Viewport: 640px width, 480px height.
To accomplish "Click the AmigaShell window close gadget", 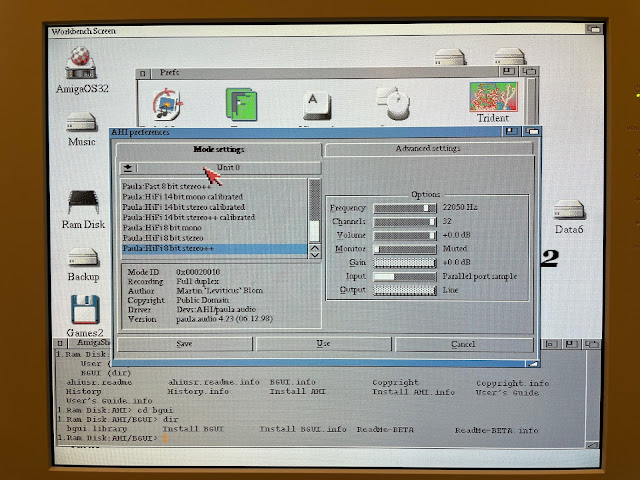I will 60,343.
